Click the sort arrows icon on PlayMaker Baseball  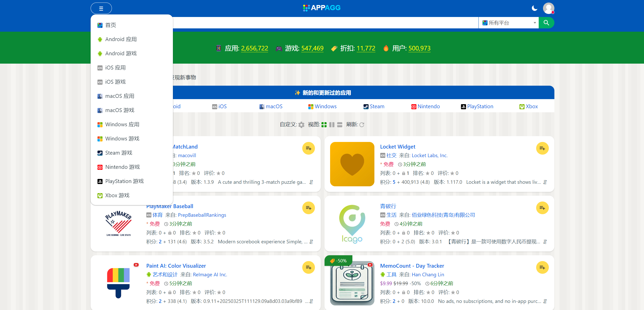311,242
